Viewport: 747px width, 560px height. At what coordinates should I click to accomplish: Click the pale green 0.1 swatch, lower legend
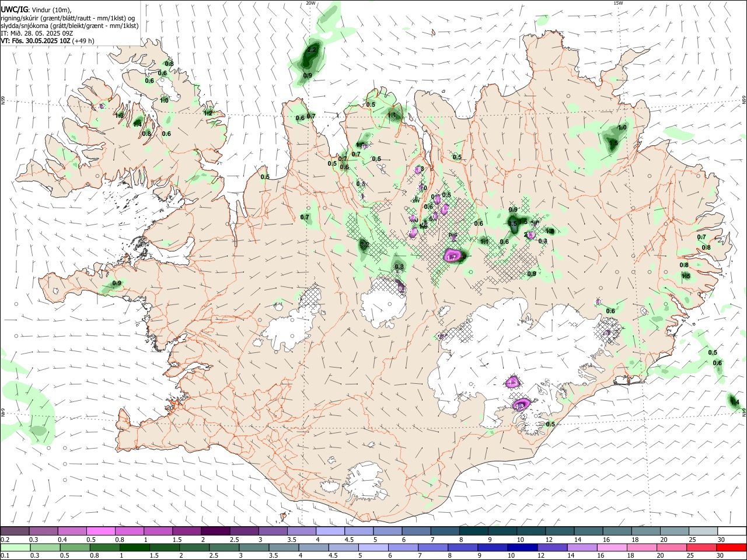coord(15,548)
